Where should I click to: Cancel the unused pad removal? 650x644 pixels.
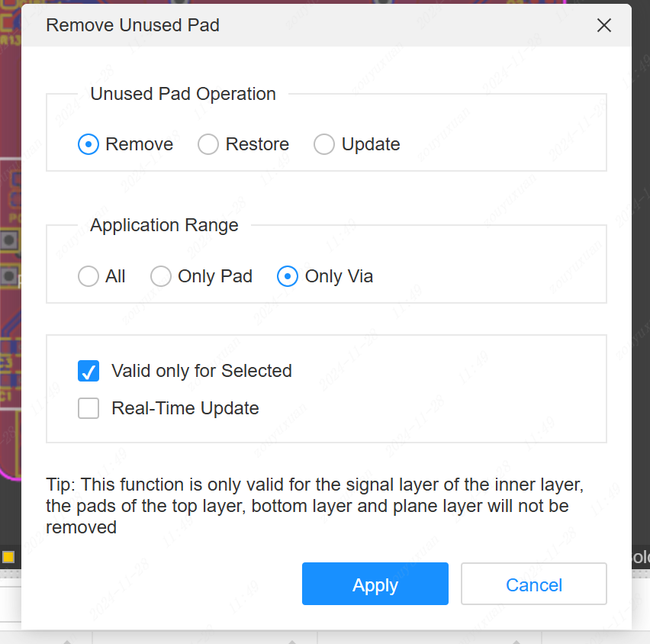coord(533,585)
